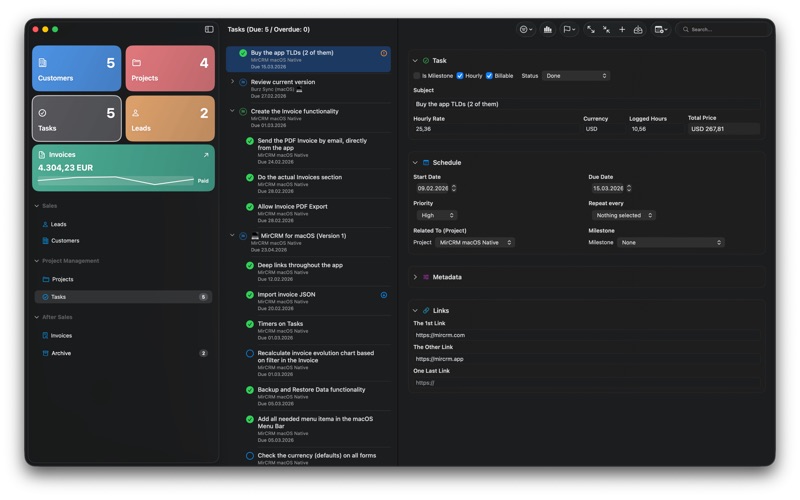Expand the Review current version task
The height and width of the screenshot is (500, 800).
(233, 82)
